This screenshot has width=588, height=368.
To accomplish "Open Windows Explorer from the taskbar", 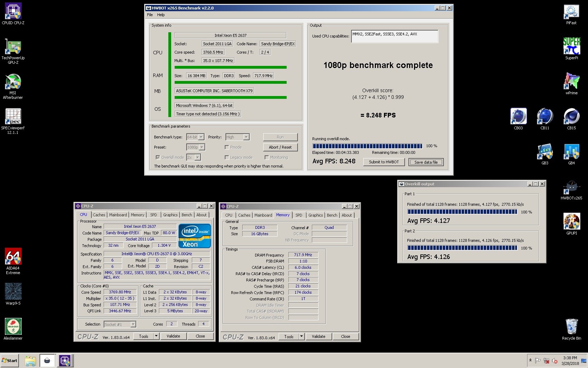I will pyautogui.click(x=30, y=361).
